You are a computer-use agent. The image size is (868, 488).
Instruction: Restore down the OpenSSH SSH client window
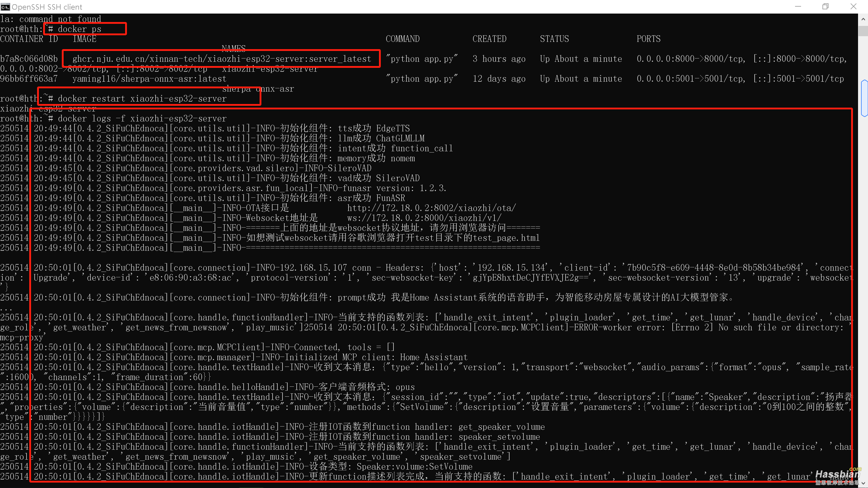(x=825, y=7)
